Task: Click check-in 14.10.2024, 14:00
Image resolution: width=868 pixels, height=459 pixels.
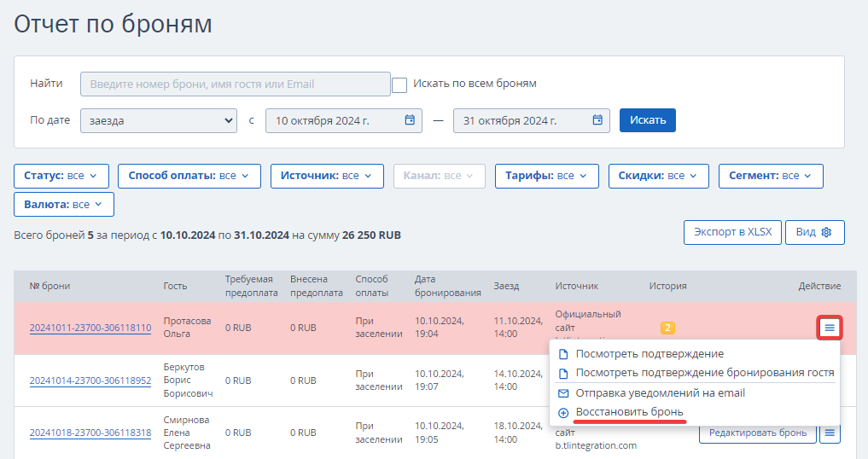Action: click(x=518, y=380)
